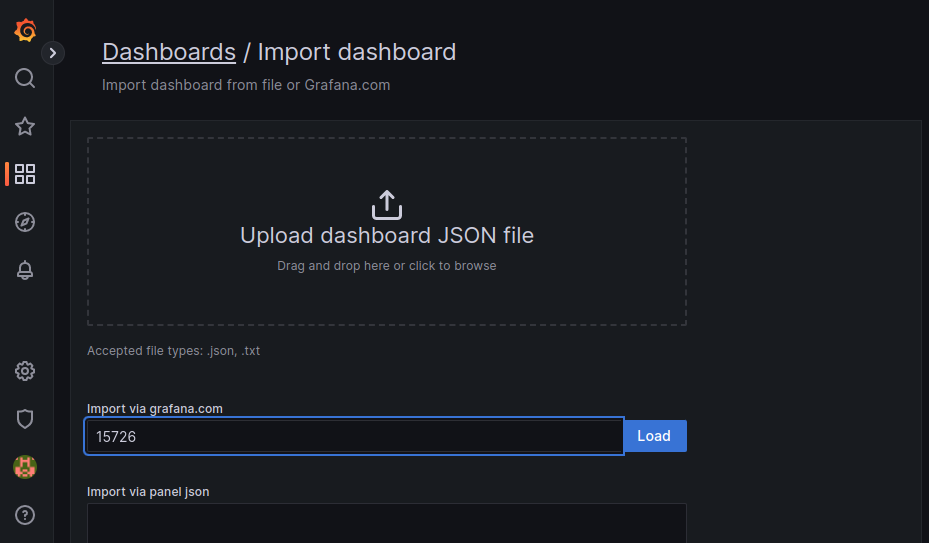Focus the Import via panel json text area
Screen dimensions: 929x543
tap(387, 523)
